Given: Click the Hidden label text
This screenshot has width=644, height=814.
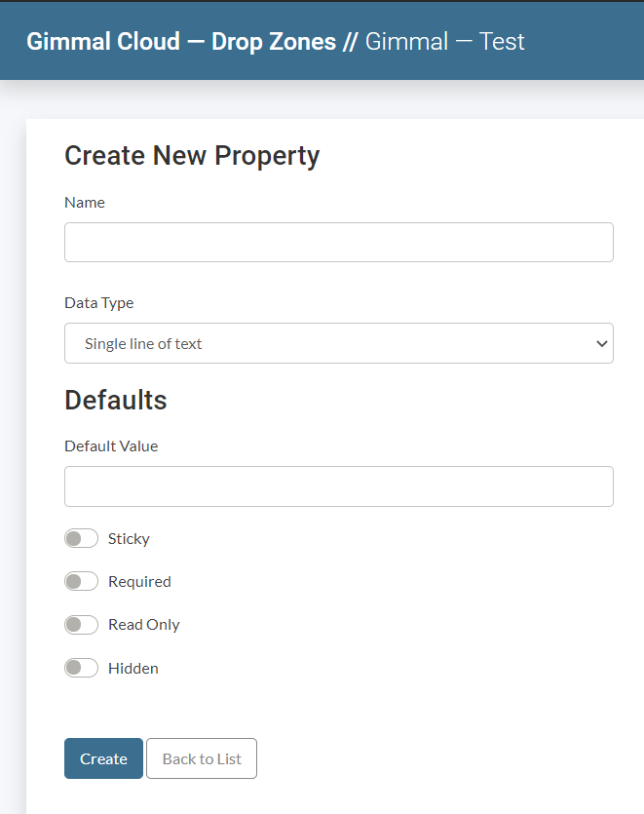Looking at the screenshot, I should click(x=133, y=669).
